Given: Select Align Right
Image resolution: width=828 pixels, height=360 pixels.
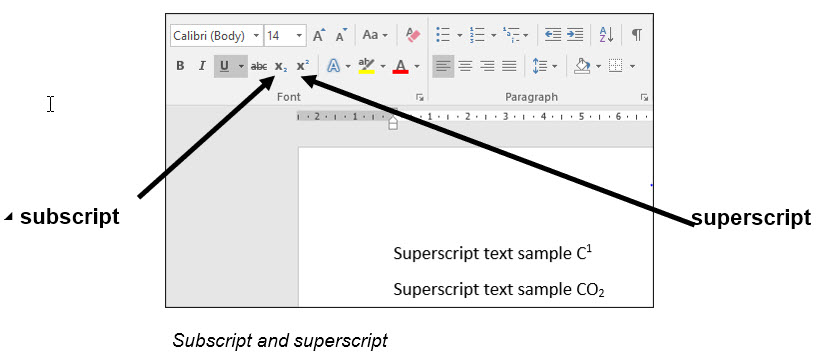Looking at the screenshot, I should click(487, 66).
